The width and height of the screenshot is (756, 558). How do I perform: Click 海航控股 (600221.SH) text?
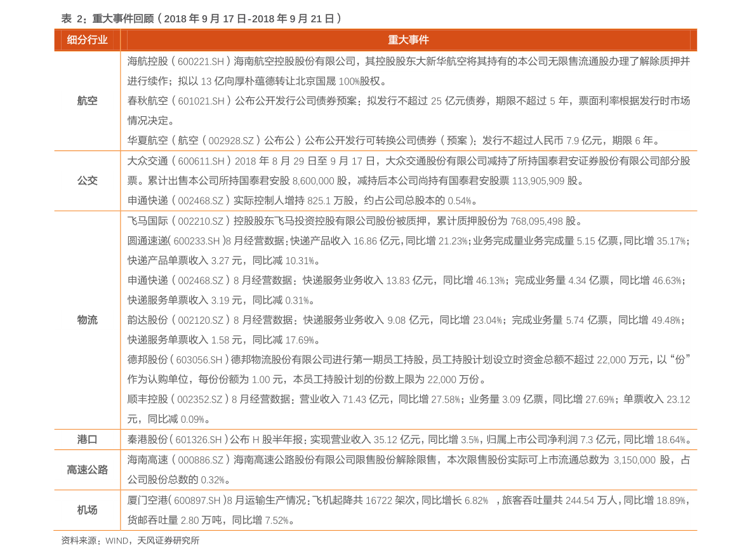[179, 61]
